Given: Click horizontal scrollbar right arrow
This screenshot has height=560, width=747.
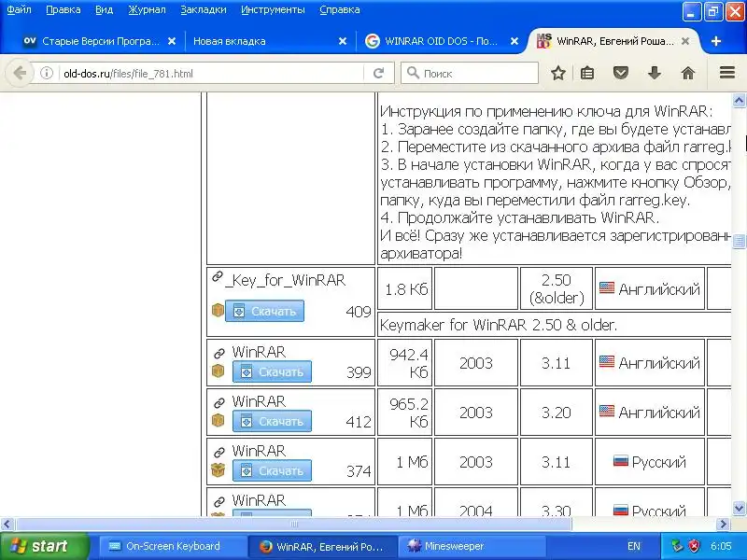Looking at the screenshot, I should (723, 525).
